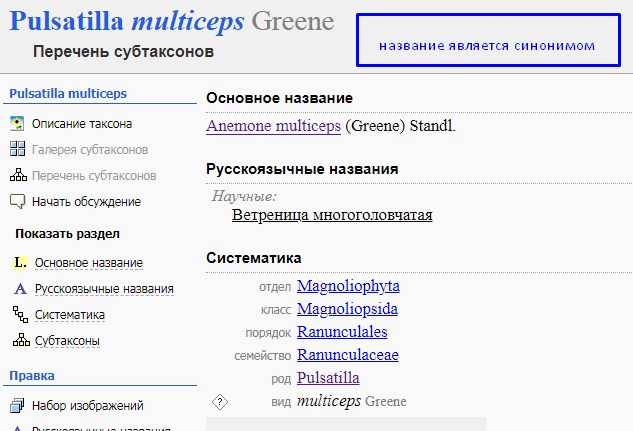The image size is (633, 431).
Task: Click the Pulsatilla multiceps sidebar heading
Action: click(x=68, y=94)
